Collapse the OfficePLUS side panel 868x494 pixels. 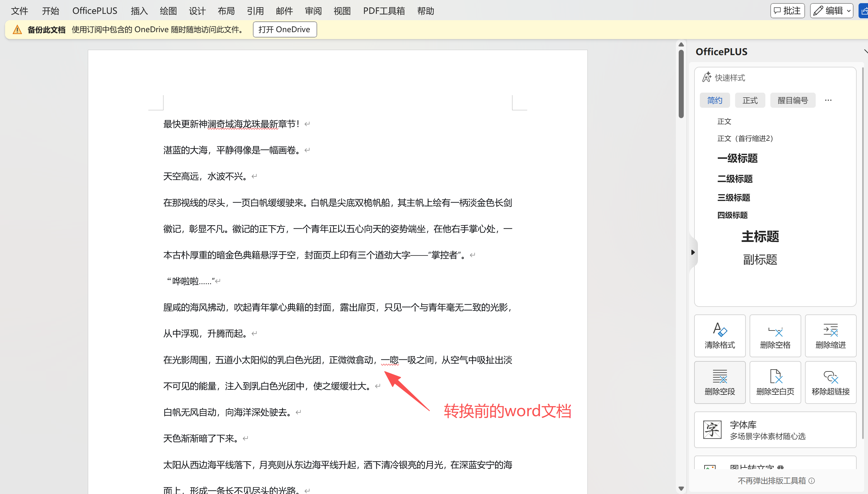693,252
